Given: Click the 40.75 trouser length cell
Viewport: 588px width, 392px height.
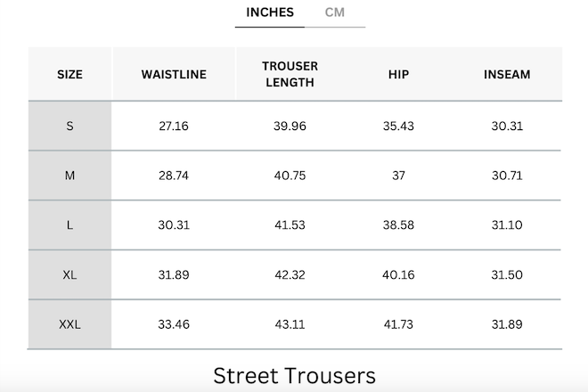Looking at the screenshot, I should click(x=290, y=176).
